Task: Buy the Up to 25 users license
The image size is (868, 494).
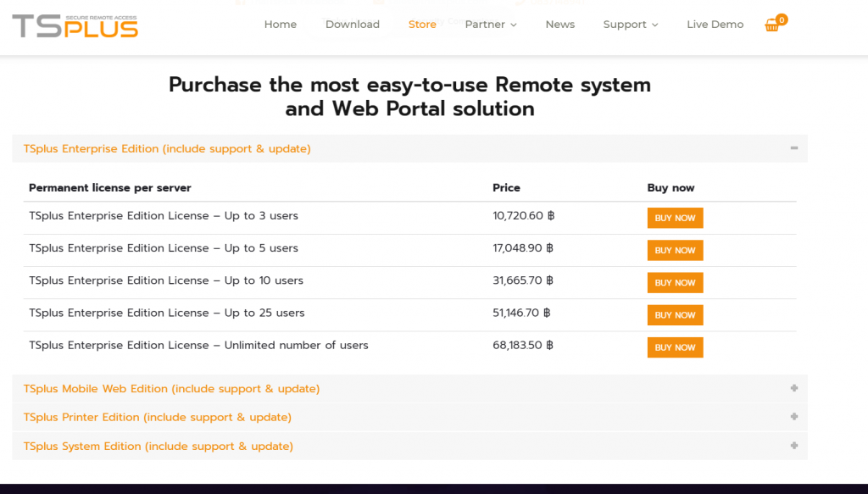Action: click(x=675, y=314)
